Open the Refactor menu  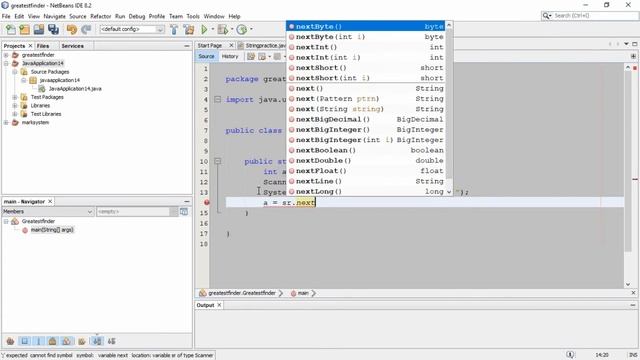tap(100, 16)
